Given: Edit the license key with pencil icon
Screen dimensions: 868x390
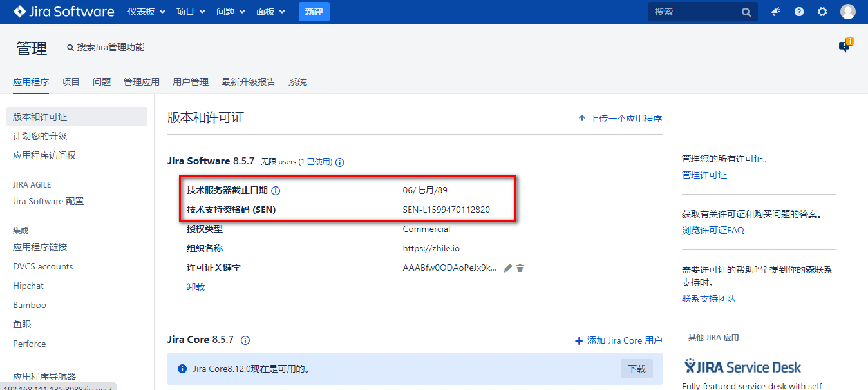Looking at the screenshot, I should click(x=506, y=268).
